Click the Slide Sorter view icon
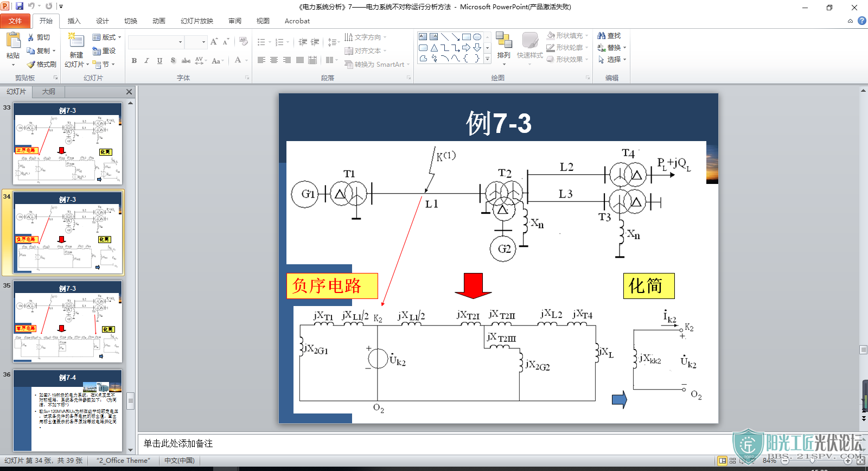Image resolution: width=868 pixels, height=471 pixels. coord(732,461)
